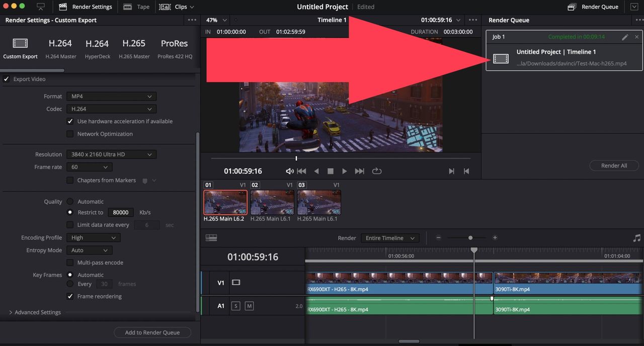Toggle the Render Queue panel

(593, 7)
